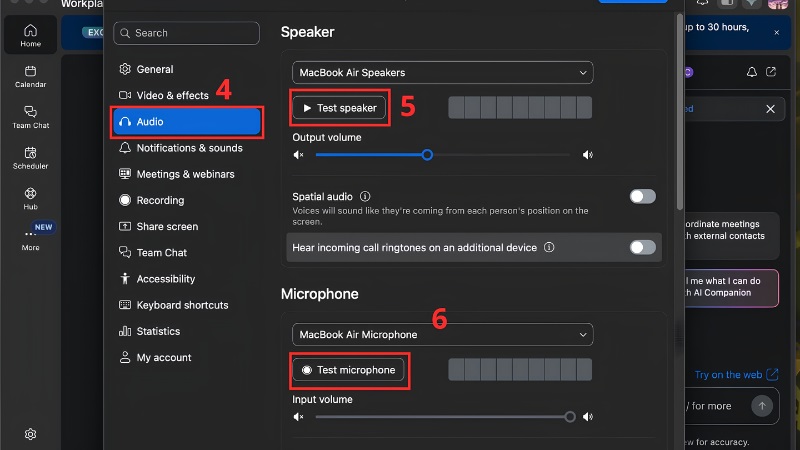The height and width of the screenshot is (450, 800).
Task: Select Video & effects settings
Action: coord(186,95)
